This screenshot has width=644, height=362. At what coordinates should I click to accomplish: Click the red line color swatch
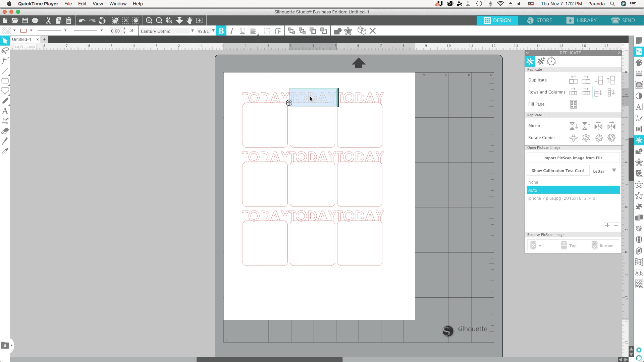pos(23,31)
